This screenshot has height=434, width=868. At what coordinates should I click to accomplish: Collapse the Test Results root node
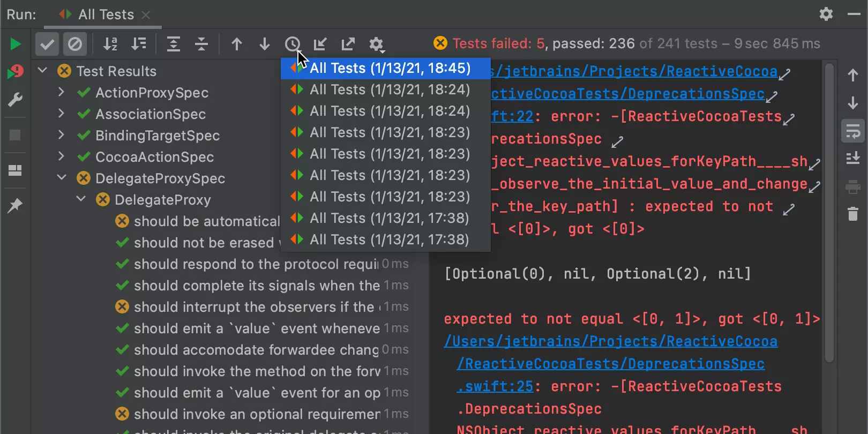[42, 71]
